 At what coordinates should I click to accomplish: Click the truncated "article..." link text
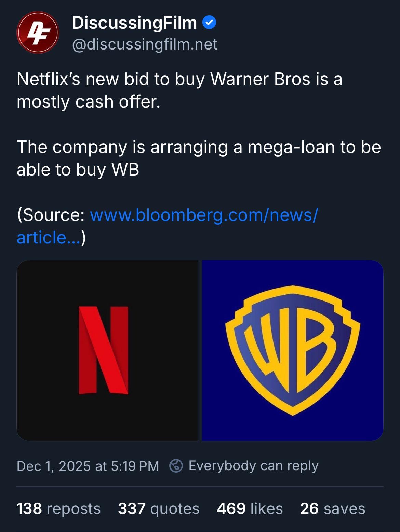pos(48,237)
